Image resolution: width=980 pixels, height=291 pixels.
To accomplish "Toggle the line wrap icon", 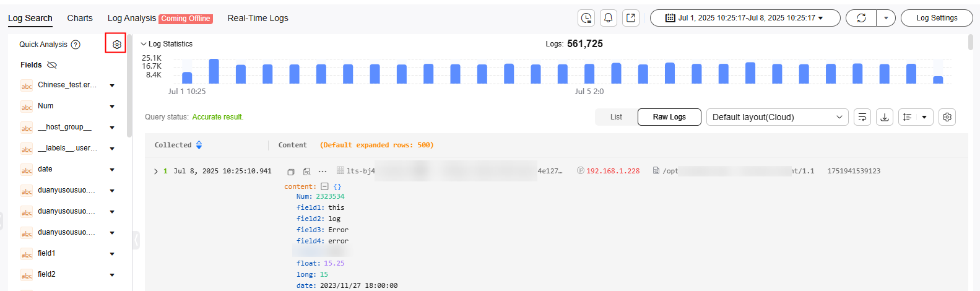I will click(x=862, y=117).
